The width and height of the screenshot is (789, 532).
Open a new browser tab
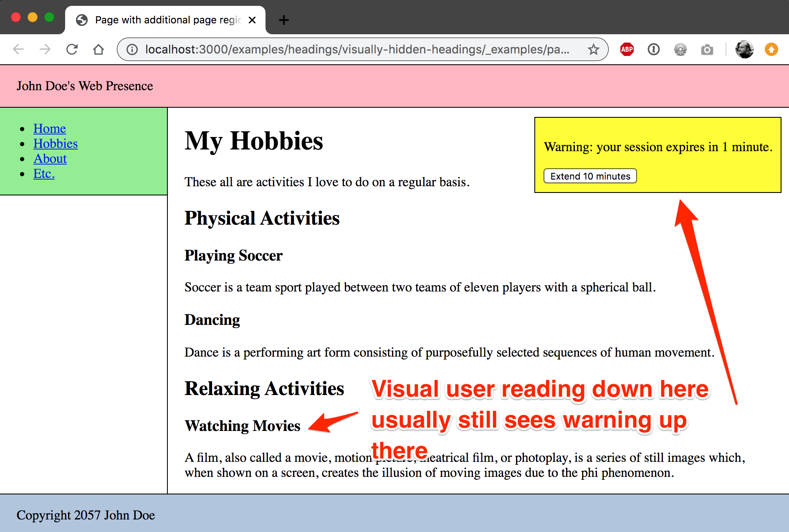(284, 20)
